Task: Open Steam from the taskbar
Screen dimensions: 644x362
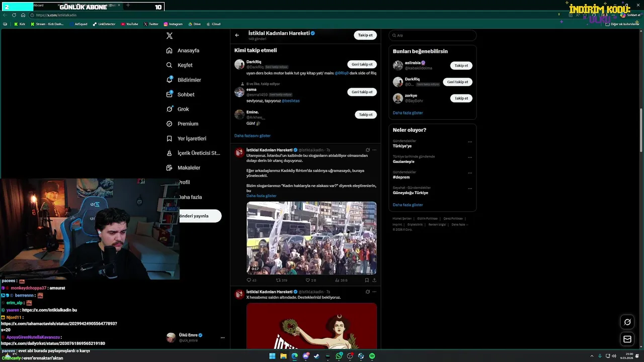Action: coord(316,356)
